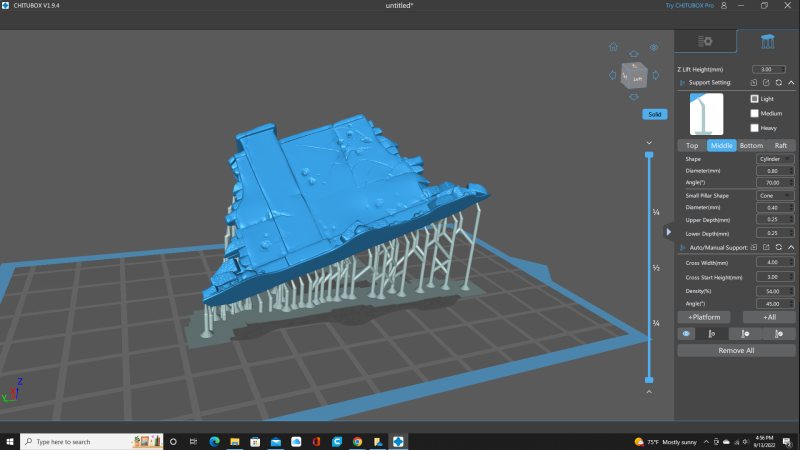Open the support settings pillar tab icon

point(767,41)
